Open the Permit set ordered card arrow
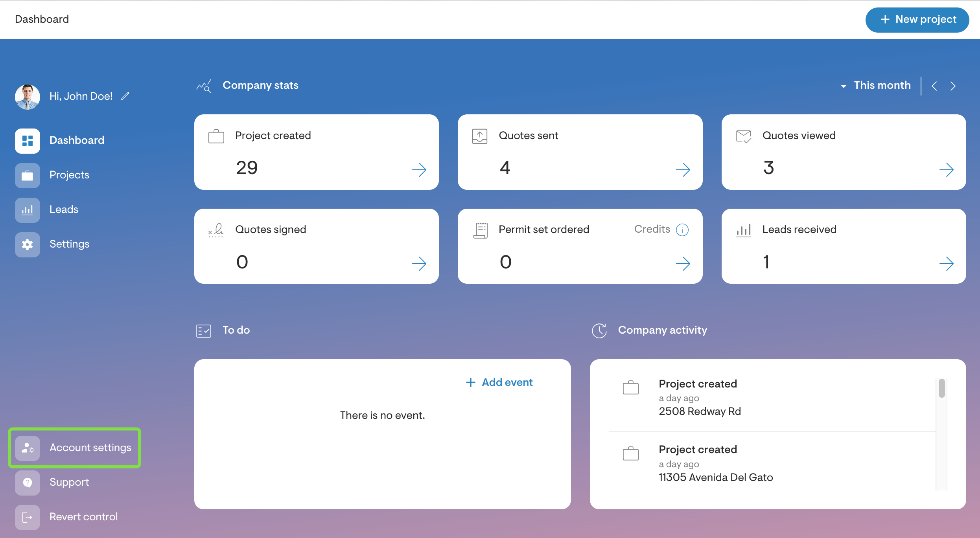Image resolution: width=980 pixels, height=538 pixels. 683,263
